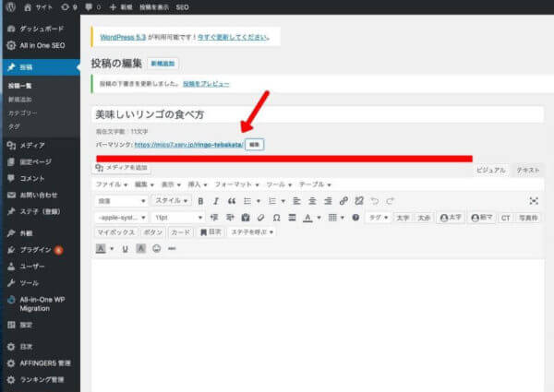The height and width of the screenshot is (392, 554).
Task: Click the clear formatting eraser icon
Action: point(260,218)
